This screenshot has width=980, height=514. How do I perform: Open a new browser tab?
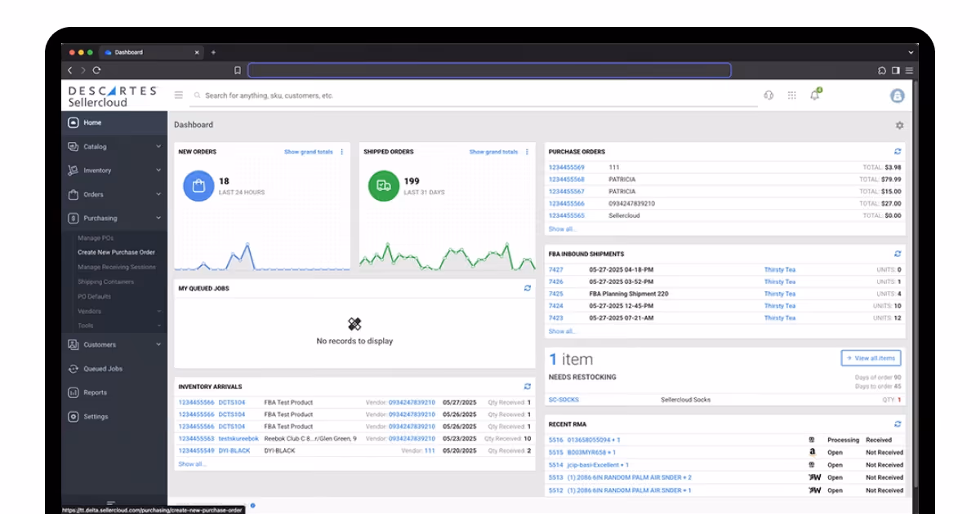click(214, 52)
